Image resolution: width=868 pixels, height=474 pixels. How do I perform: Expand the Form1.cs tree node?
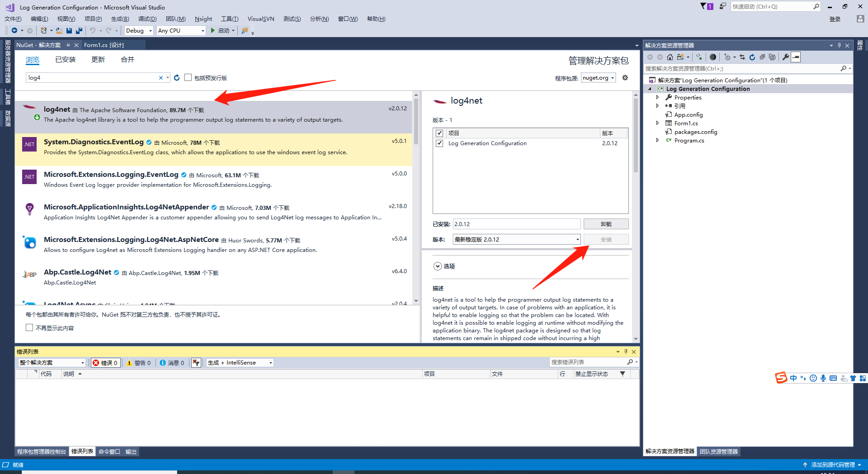coord(657,123)
